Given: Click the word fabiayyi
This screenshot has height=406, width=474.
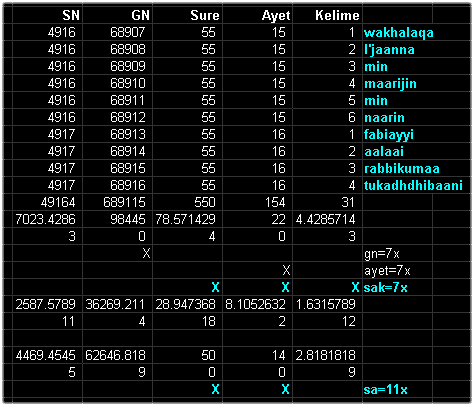Looking at the screenshot, I should pyautogui.click(x=389, y=134).
